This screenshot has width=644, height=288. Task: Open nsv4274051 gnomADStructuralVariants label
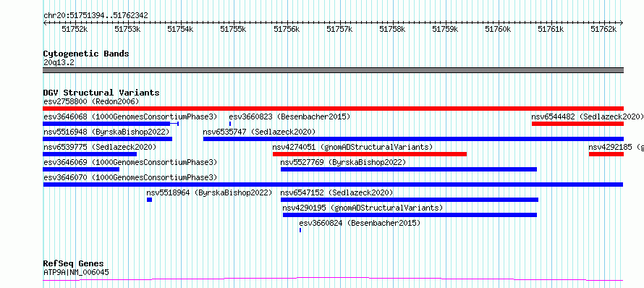(353, 147)
